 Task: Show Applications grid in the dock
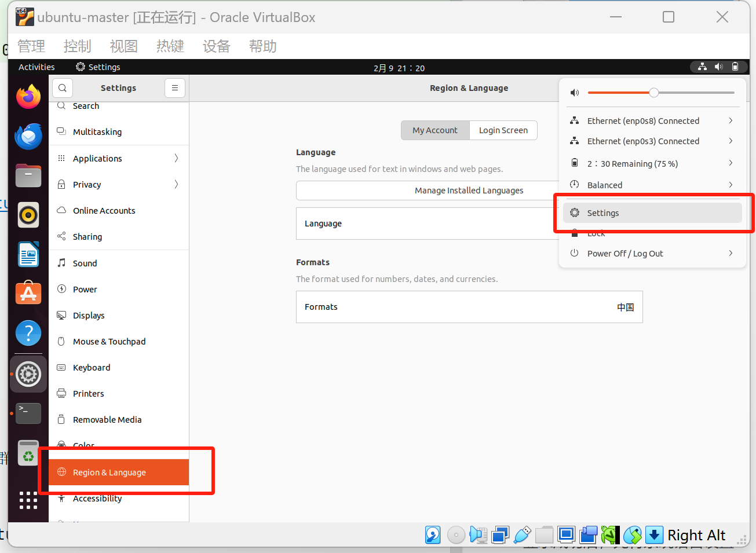28,500
